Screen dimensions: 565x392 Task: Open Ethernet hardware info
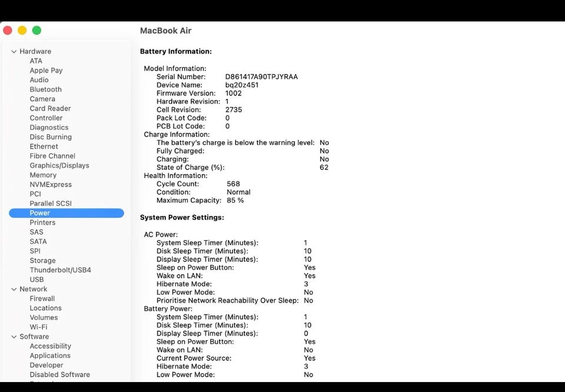(44, 147)
